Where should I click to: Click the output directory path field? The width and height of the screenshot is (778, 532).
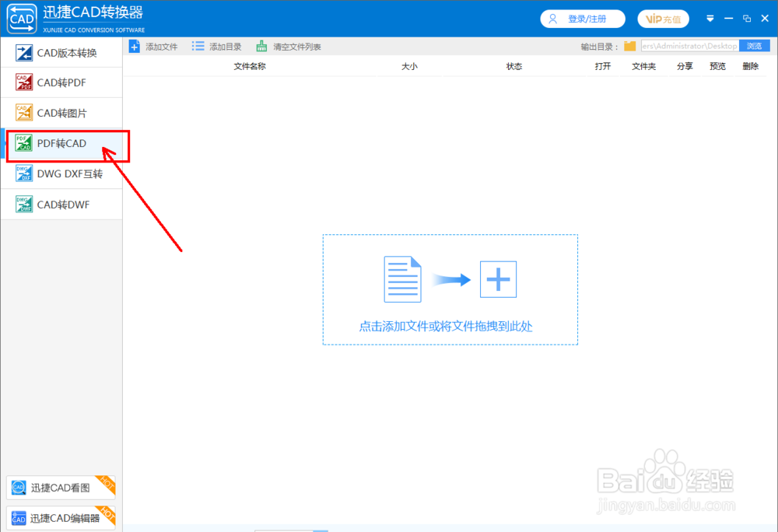pos(689,46)
